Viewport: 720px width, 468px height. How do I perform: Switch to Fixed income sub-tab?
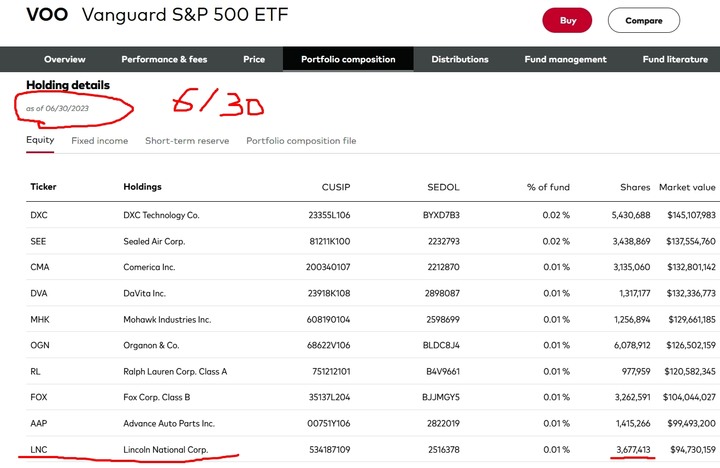pos(100,141)
